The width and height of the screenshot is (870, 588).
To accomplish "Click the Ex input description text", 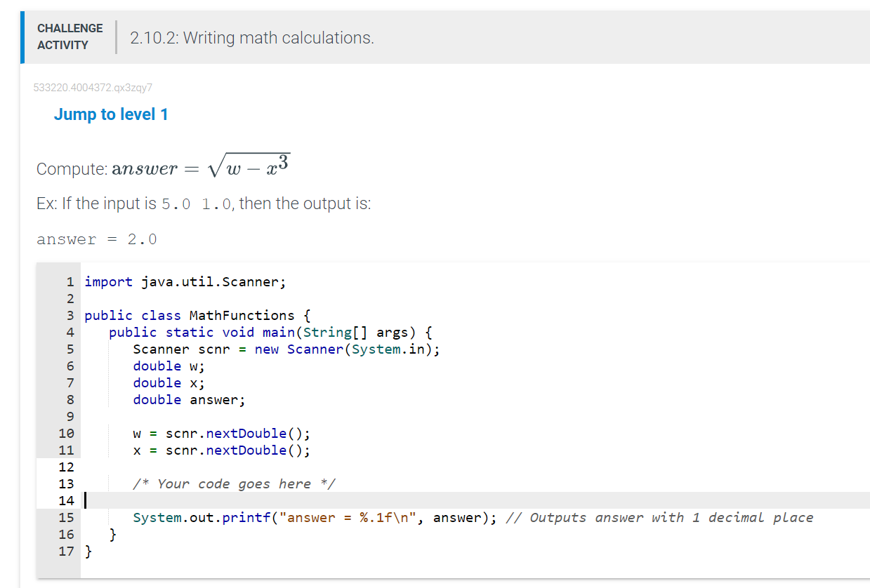I will (x=204, y=203).
